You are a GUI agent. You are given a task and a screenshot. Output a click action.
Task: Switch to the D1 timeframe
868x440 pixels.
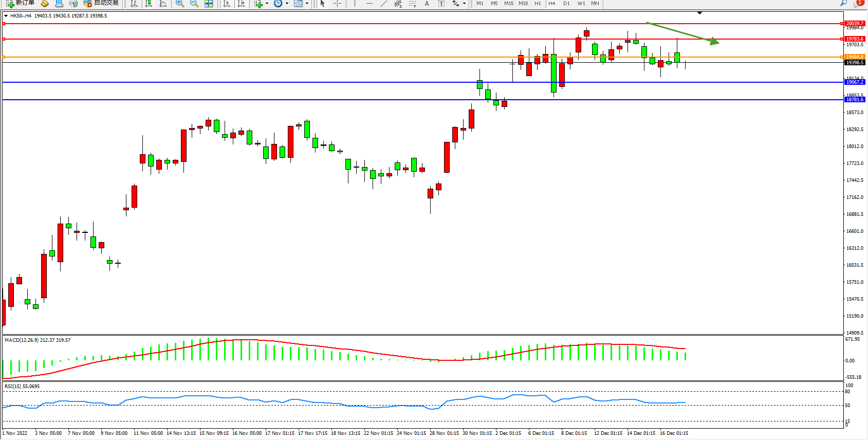566,4
